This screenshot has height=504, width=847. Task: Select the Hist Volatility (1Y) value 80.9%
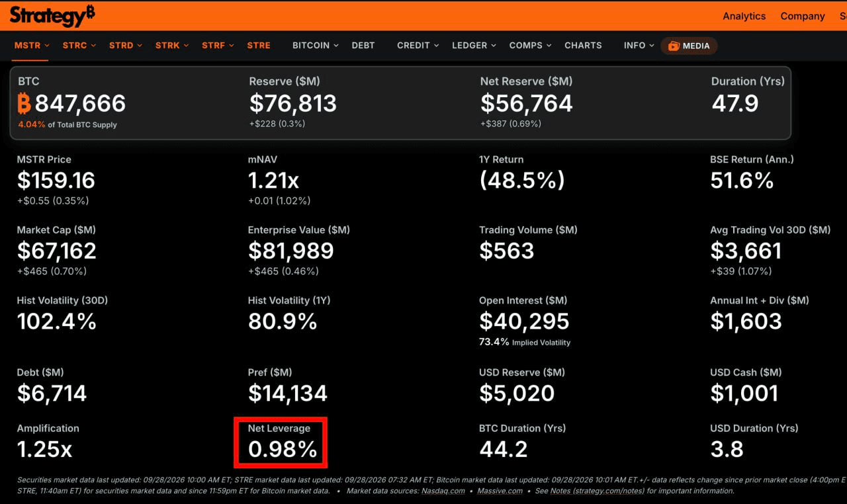point(283,321)
